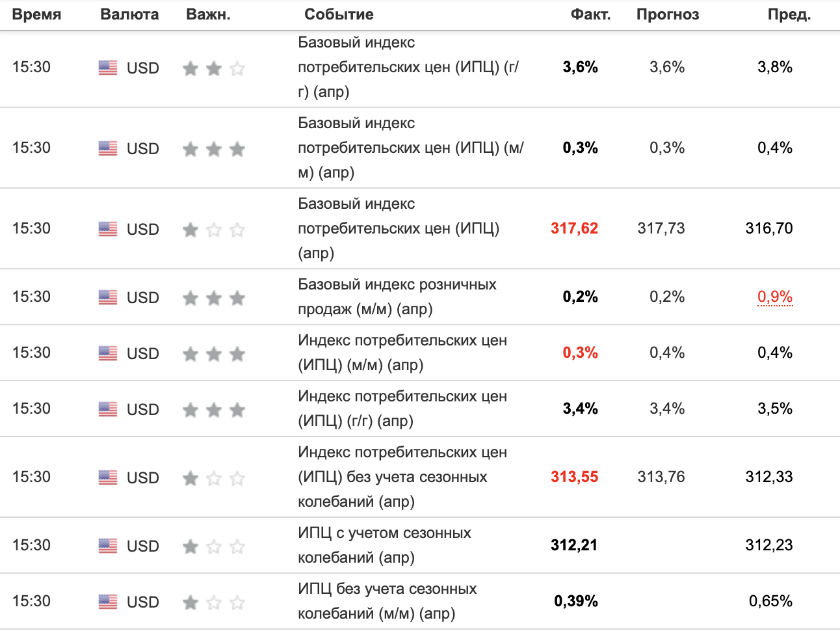Click the revised previous value 0,9%

[774, 297]
